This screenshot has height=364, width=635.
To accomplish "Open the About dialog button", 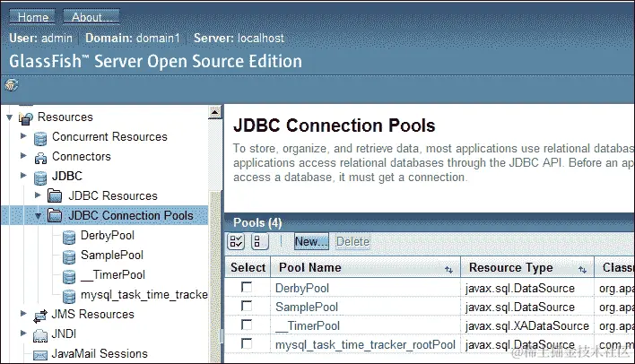I will pos(91,17).
